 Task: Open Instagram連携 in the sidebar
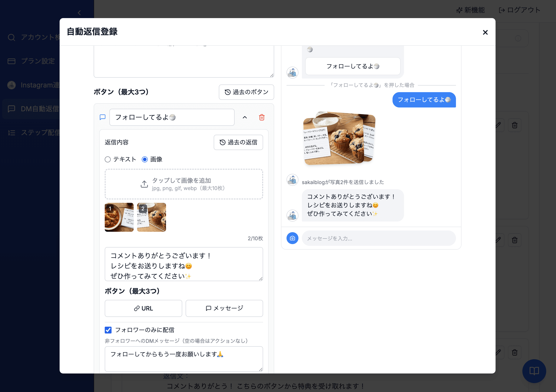pos(34,85)
